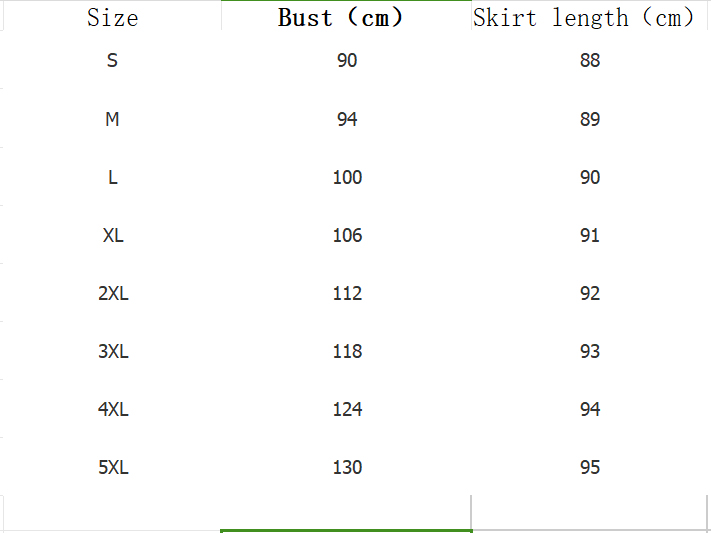Click the XL size cell

(x=112, y=236)
